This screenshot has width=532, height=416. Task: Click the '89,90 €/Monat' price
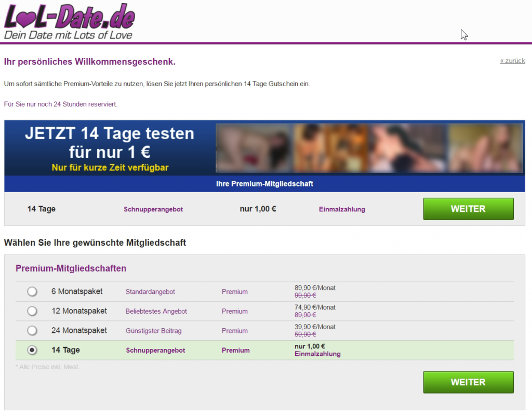[315, 288]
